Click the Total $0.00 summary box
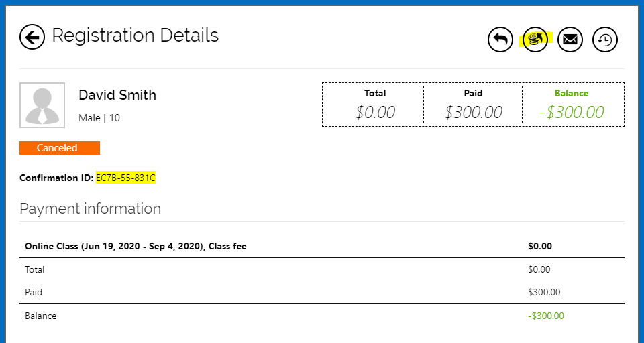This screenshot has width=644, height=343. click(x=374, y=105)
